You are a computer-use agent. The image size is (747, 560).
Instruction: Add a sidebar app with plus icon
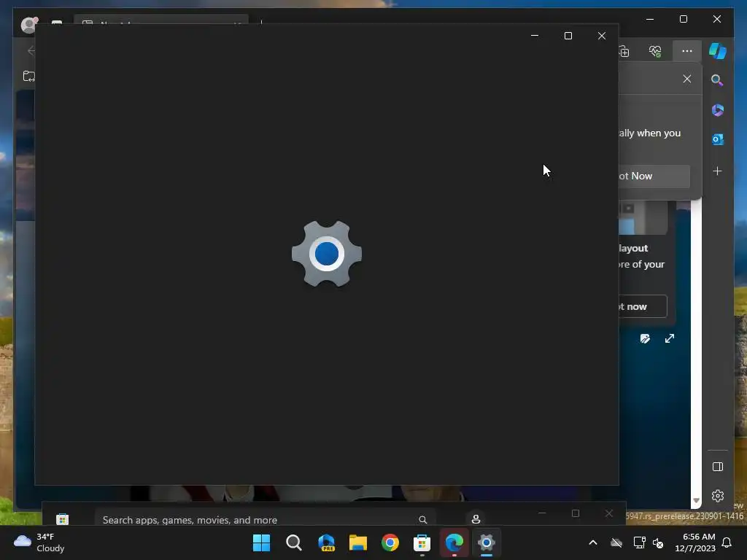(718, 171)
